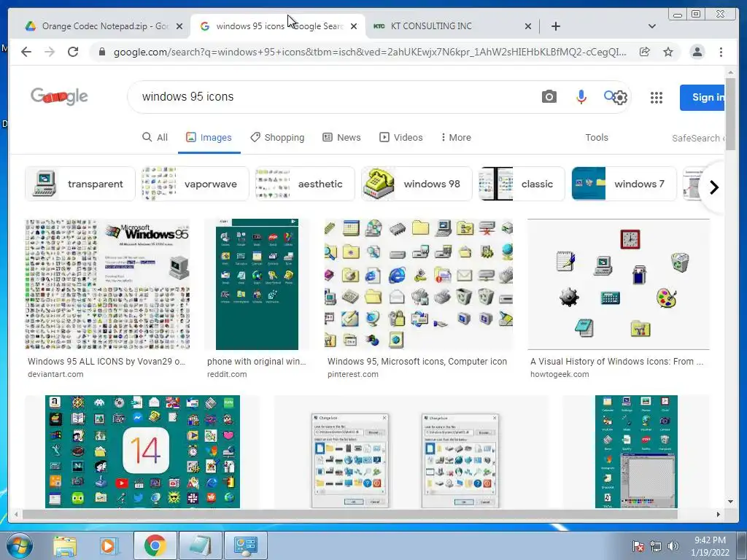
Task: View site info via the padlock icon
Action: click(x=102, y=52)
